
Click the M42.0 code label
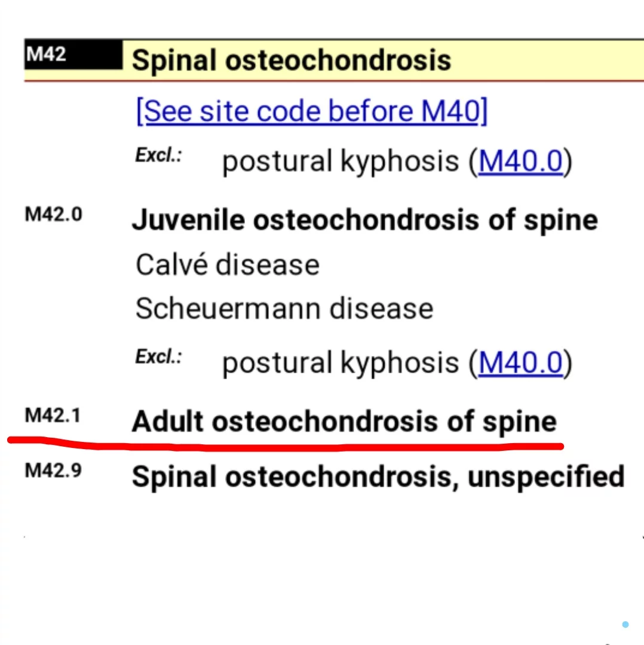pos(54,215)
